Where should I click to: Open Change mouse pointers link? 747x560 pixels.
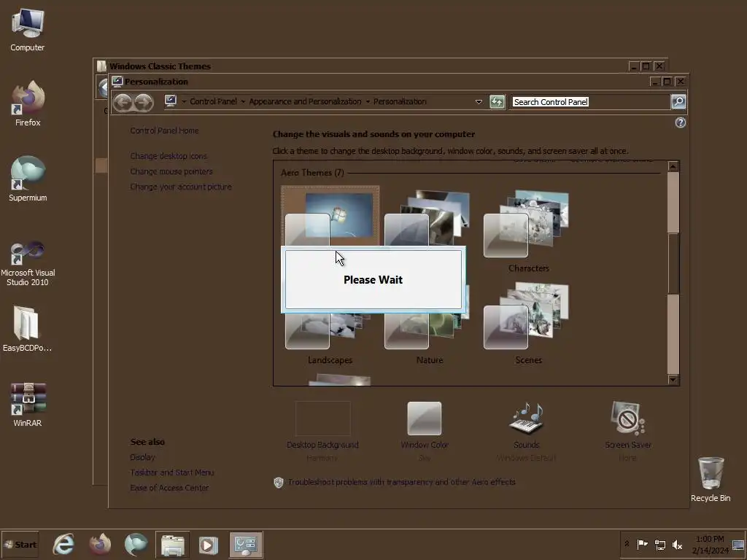tap(171, 171)
